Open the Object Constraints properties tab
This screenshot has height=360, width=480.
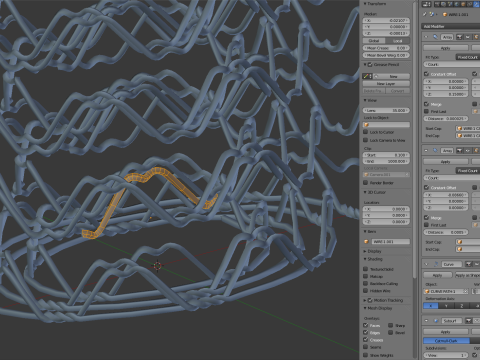(x=469, y=4)
